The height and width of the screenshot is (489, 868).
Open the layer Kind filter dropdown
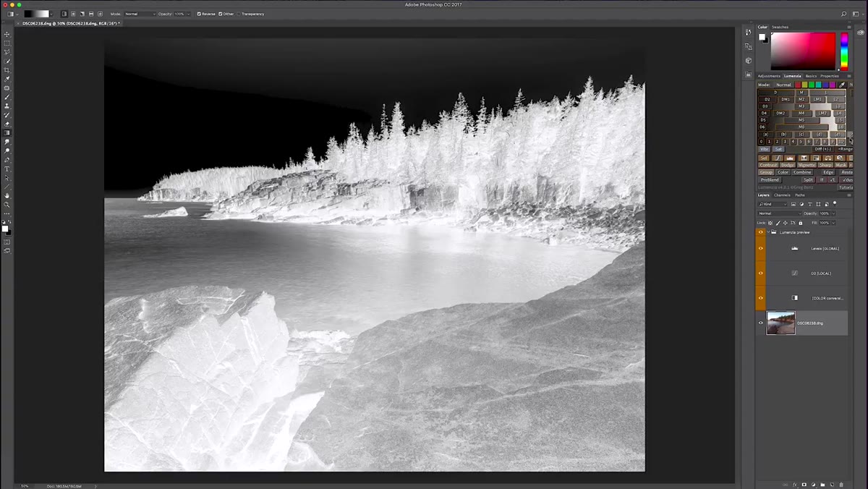(x=773, y=204)
